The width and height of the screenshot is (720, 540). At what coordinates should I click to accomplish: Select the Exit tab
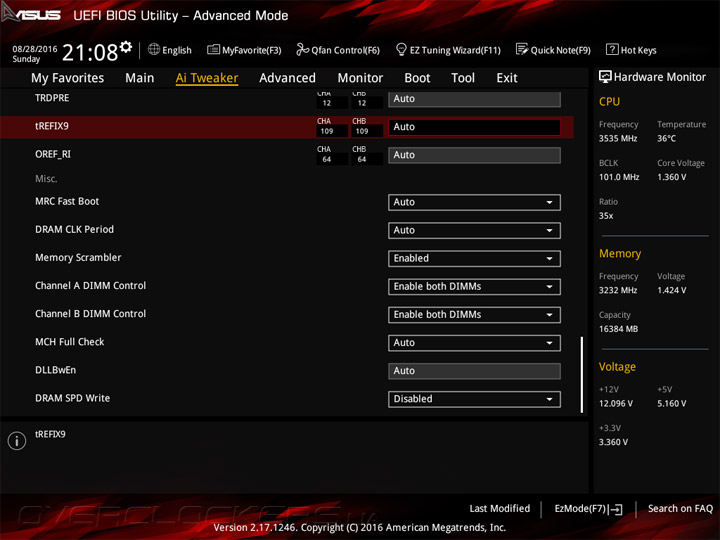507,78
